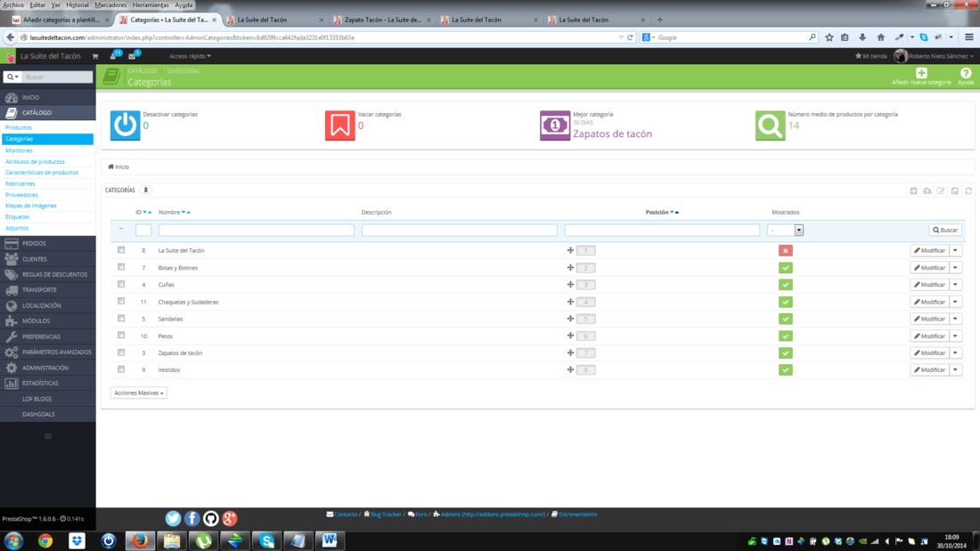Toggle the red displayed status for La Suite del Tacón
This screenshot has height=551, width=980.
[x=786, y=250]
